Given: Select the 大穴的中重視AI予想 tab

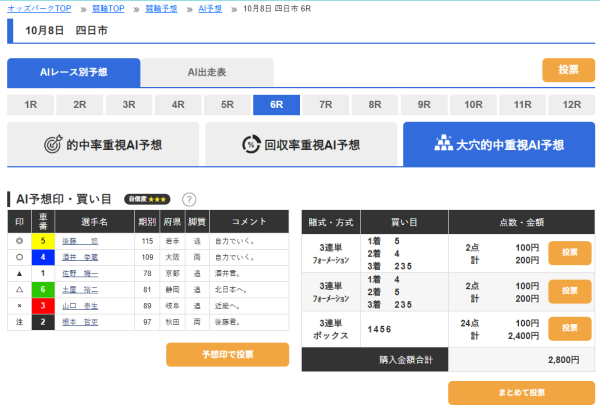Looking at the screenshot, I should coord(499,145).
